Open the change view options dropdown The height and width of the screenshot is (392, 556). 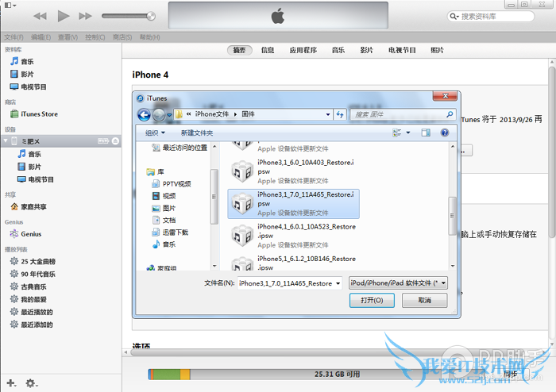[407, 133]
